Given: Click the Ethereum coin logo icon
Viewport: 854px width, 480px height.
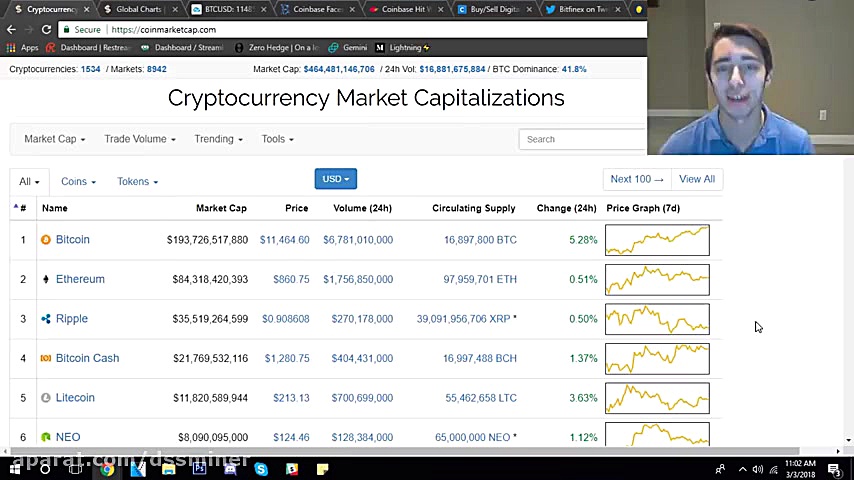Looking at the screenshot, I should (46, 280).
